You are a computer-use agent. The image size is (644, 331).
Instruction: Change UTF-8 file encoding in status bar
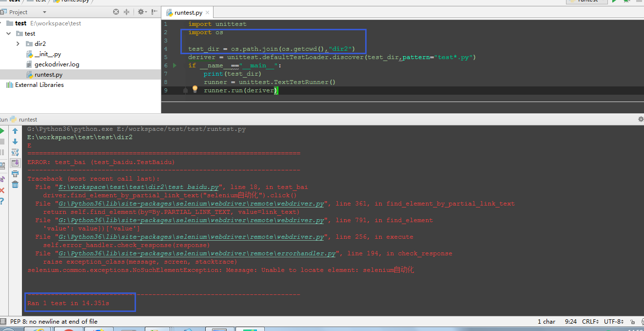[614, 321]
